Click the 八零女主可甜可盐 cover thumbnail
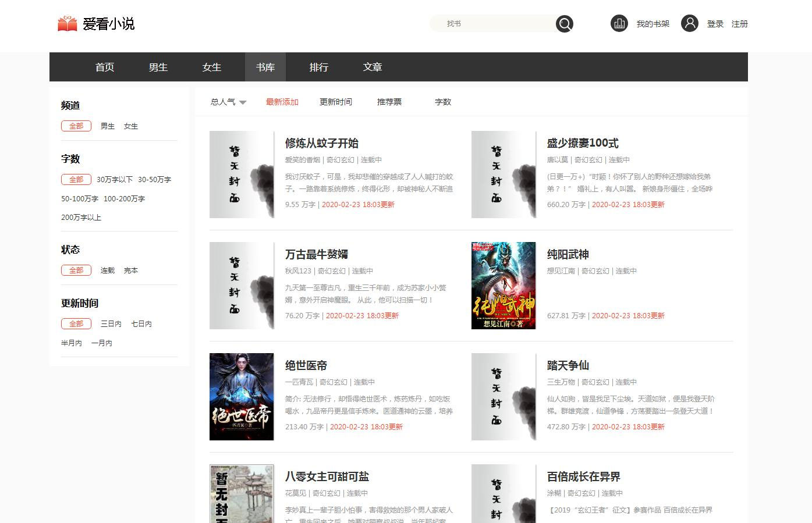The image size is (812, 523). pos(242,493)
